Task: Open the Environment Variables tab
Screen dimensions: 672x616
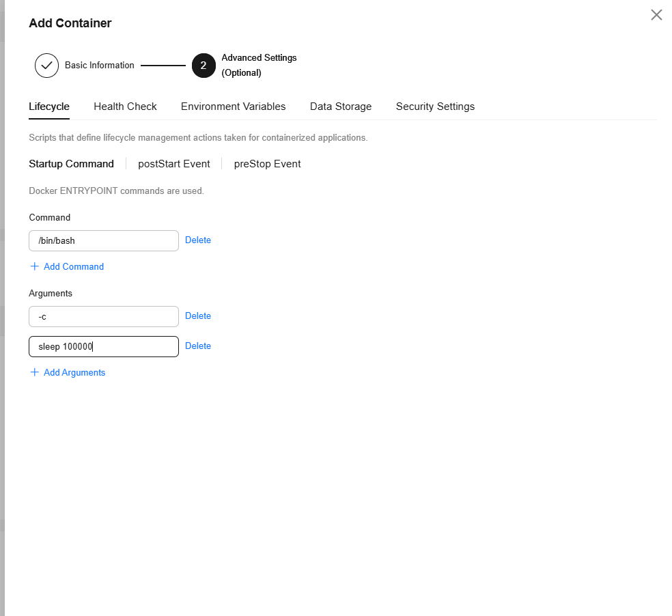Action: (233, 107)
